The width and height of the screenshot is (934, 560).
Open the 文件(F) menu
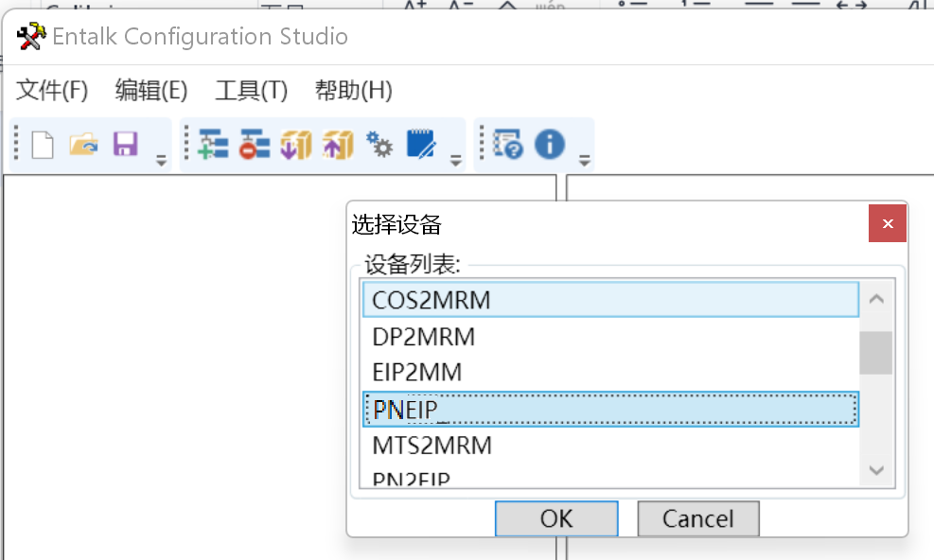pyautogui.click(x=52, y=91)
